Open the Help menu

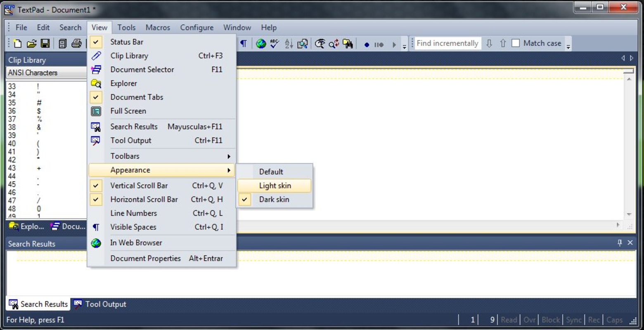[x=269, y=28]
